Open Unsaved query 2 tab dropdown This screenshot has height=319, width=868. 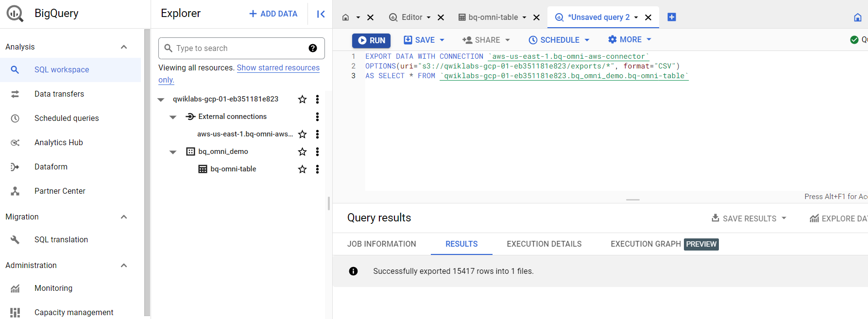[636, 17]
